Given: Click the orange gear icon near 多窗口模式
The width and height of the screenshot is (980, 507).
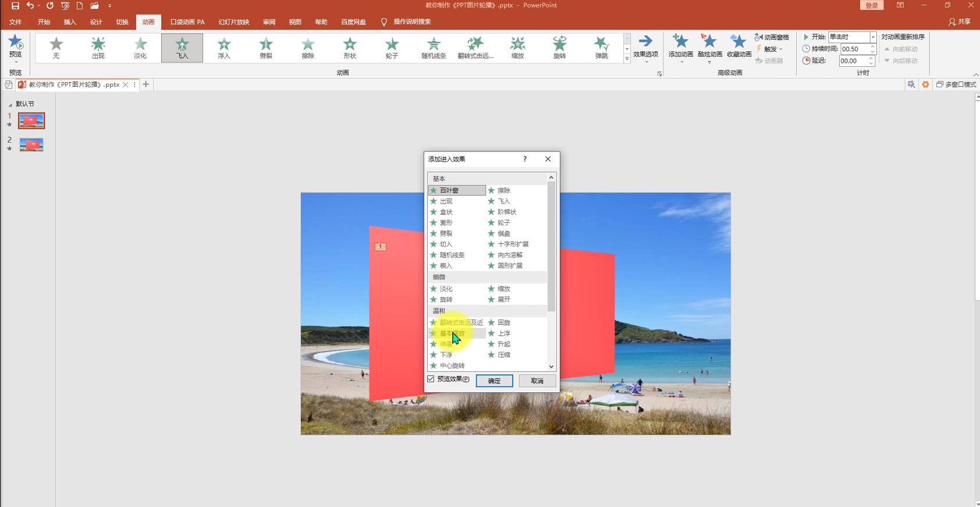Looking at the screenshot, I should click(925, 84).
